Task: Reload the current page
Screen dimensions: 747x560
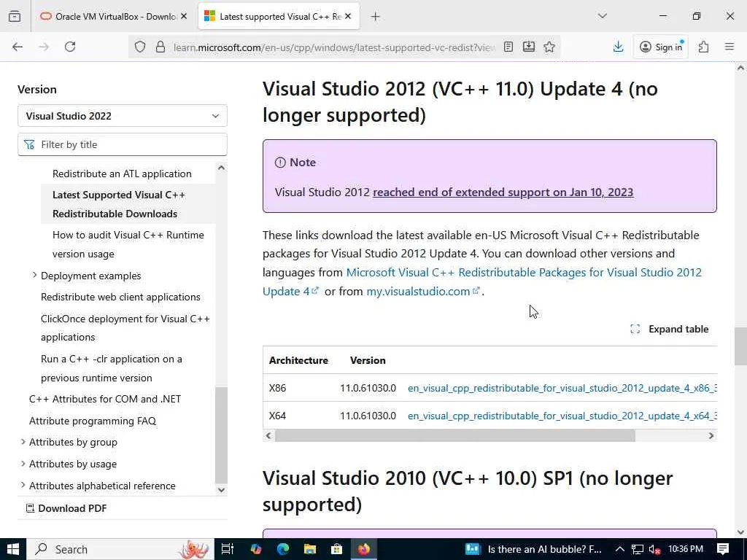Action: [70, 47]
